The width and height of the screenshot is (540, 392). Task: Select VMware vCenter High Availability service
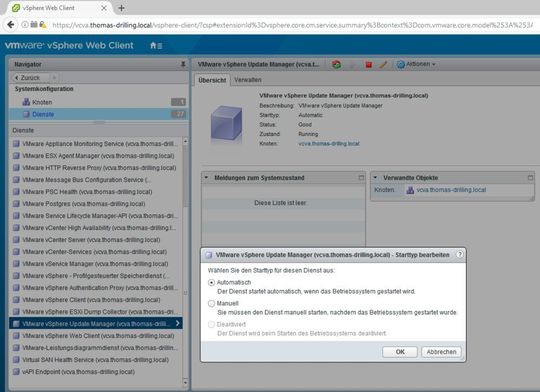[96, 228]
